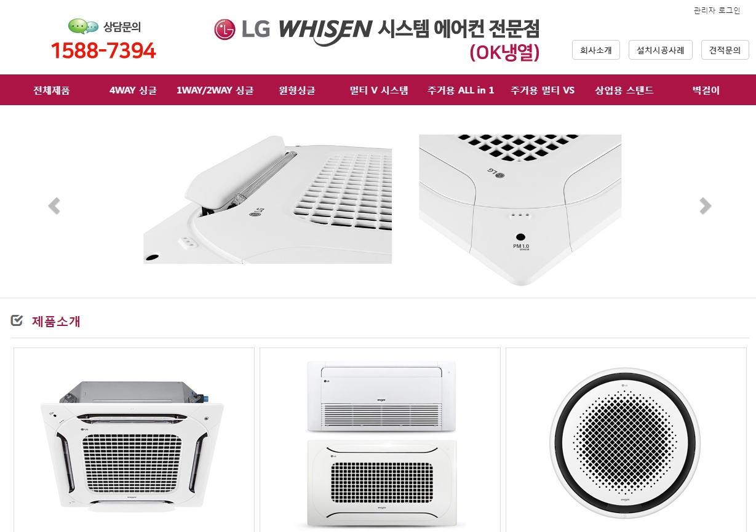Click the checkmark icon beside 제품소개
This screenshot has width=756, height=532.
(17, 320)
